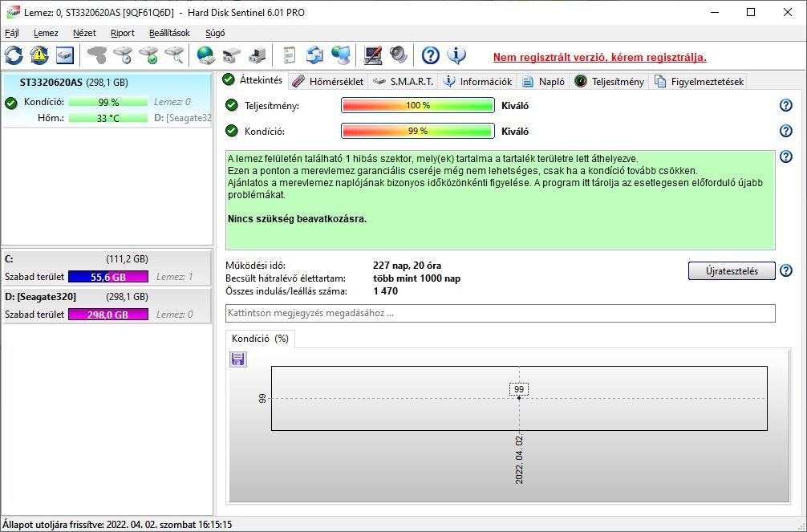Click the left-panel Kondíció 99 % bar
This screenshot has width=807, height=532.
point(108,102)
